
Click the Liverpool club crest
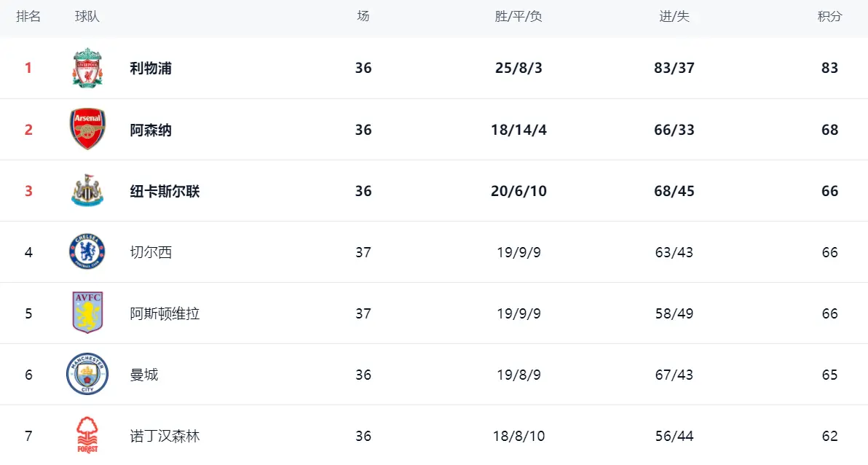pyautogui.click(x=87, y=68)
